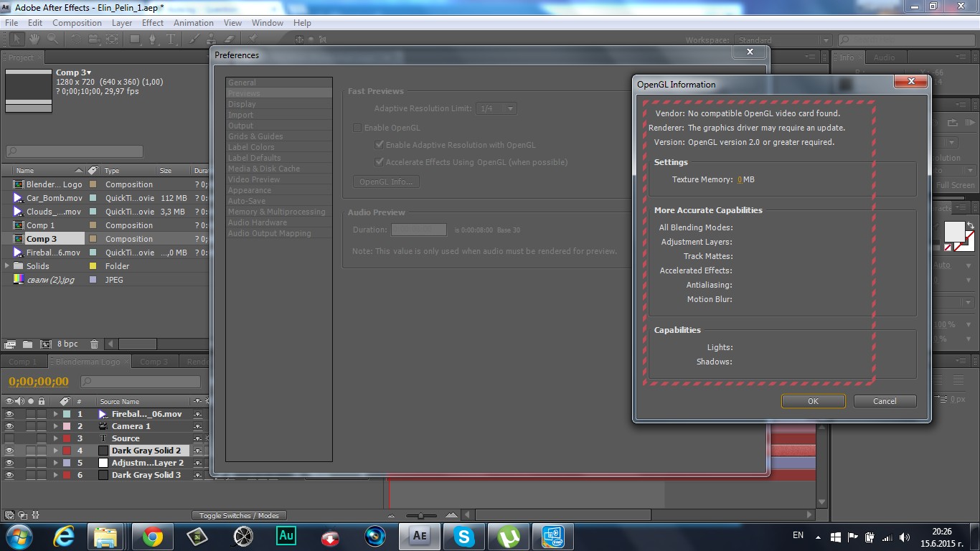Click trash icon in Project panel
The image size is (980, 551).
click(94, 344)
